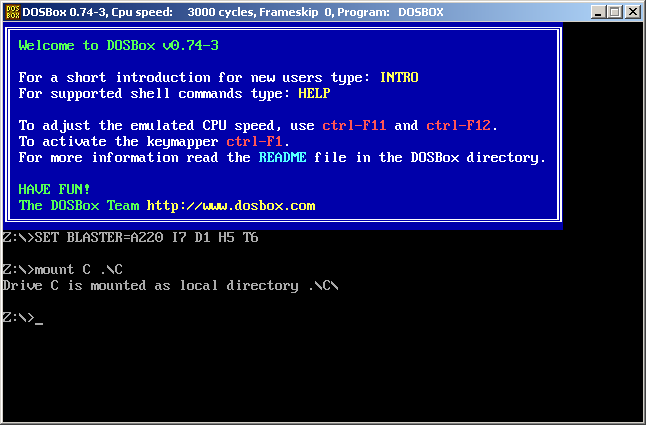Viewport: 646px width, 425px height.
Task: Minimize the DOSBox window
Action: click(x=599, y=12)
